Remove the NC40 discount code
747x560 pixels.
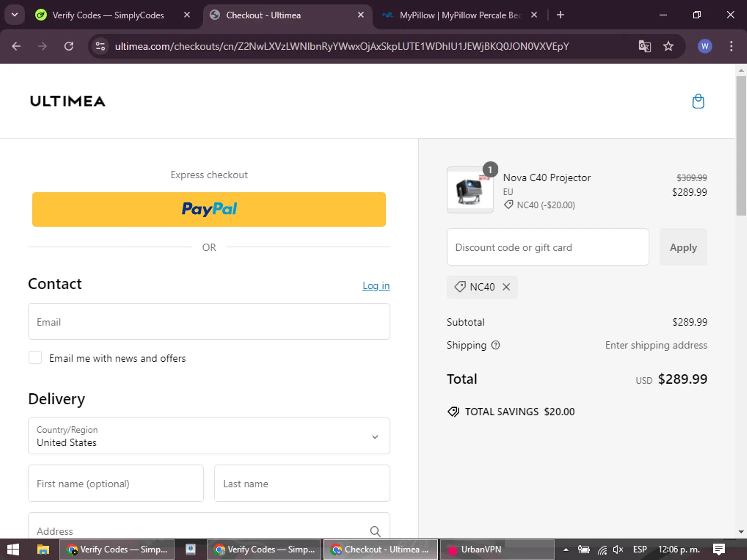point(506,287)
